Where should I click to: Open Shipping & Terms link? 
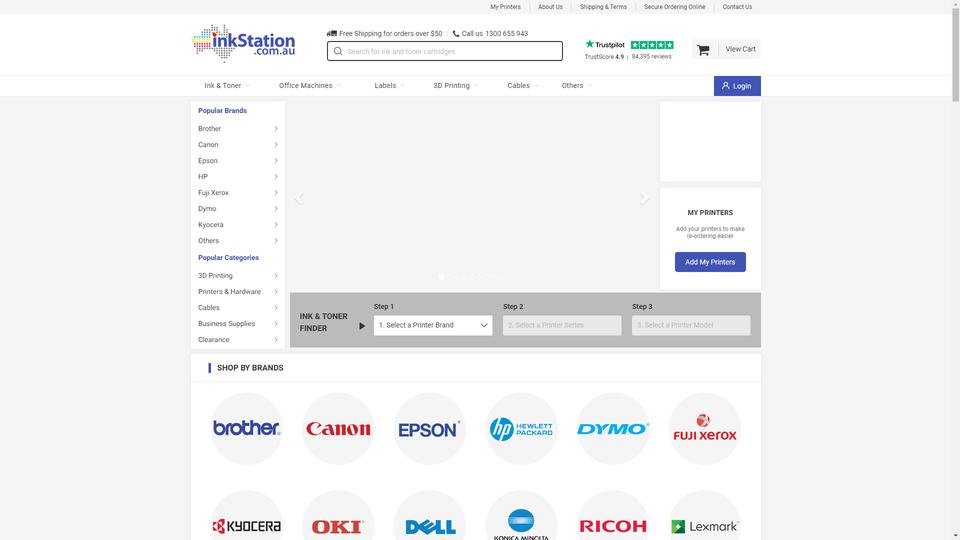coord(603,7)
